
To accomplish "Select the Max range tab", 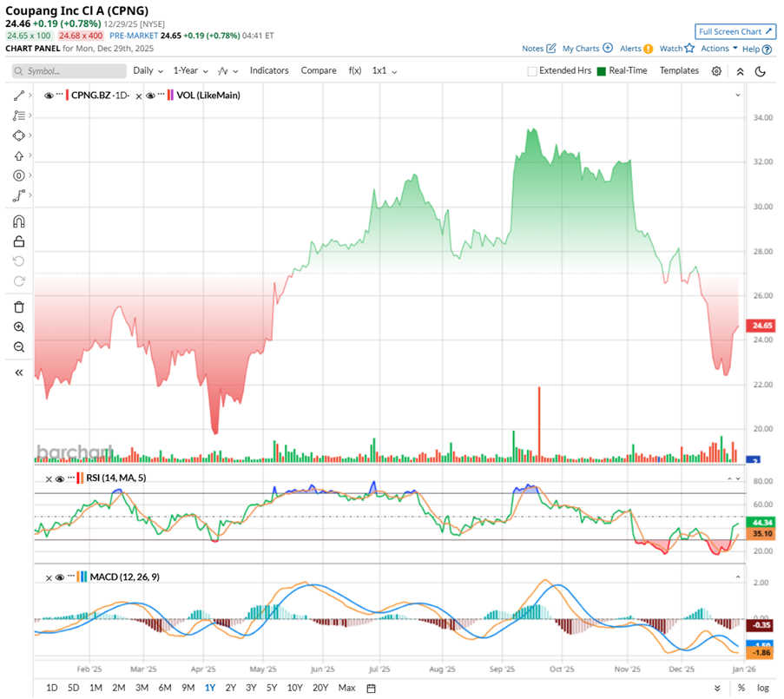I will tap(346, 688).
